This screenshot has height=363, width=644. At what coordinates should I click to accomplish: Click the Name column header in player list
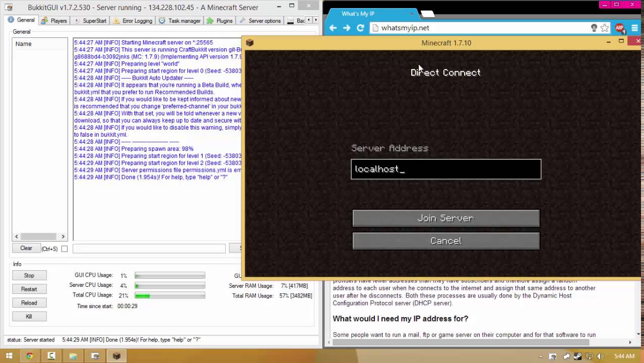pos(40,44)
